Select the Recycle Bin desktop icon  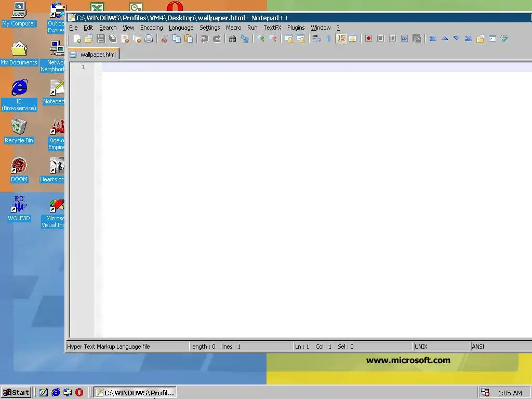click(19, 131)
